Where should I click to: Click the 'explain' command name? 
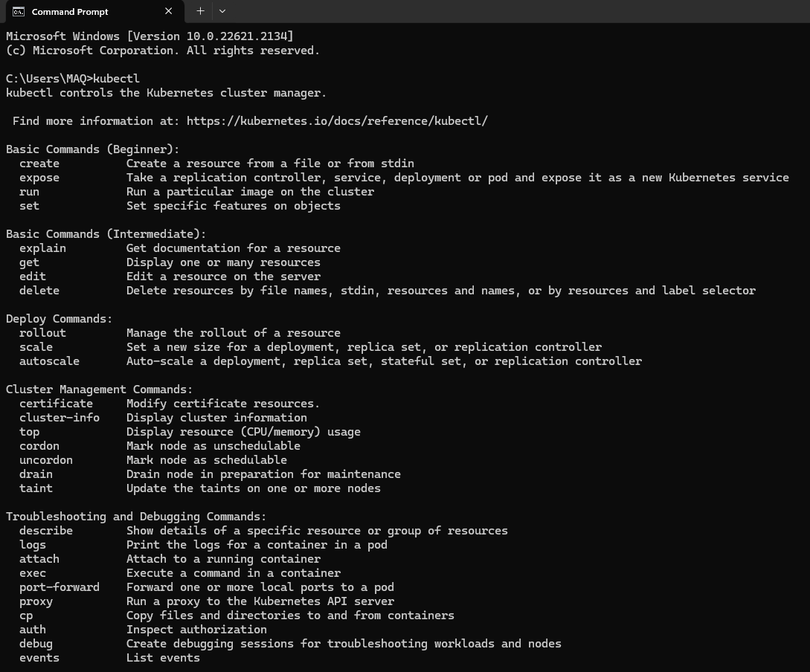(x=42, y=248)
